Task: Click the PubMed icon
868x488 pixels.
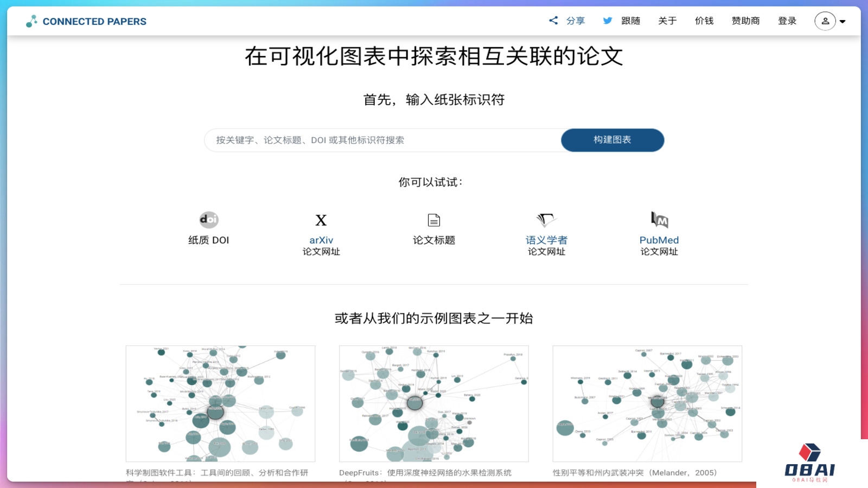Action: click(x=659, y=220)
